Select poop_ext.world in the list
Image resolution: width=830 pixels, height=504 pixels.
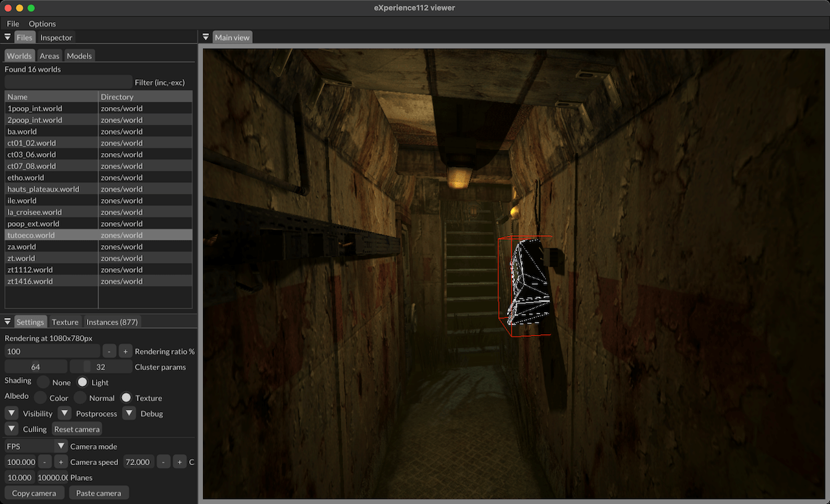pos(99,223)
